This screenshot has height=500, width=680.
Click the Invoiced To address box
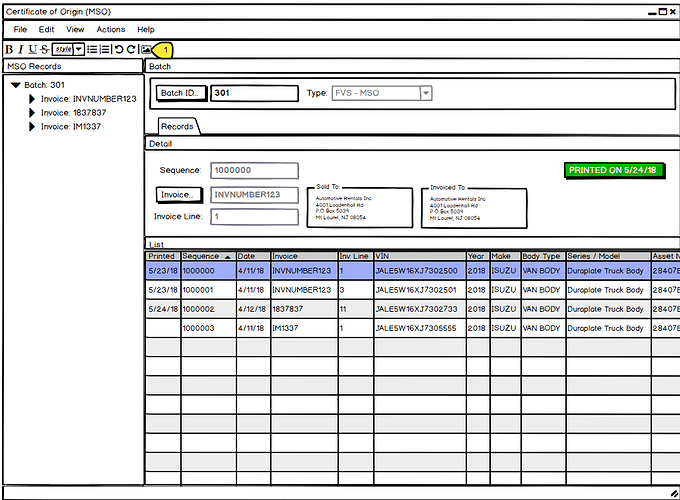474,208
